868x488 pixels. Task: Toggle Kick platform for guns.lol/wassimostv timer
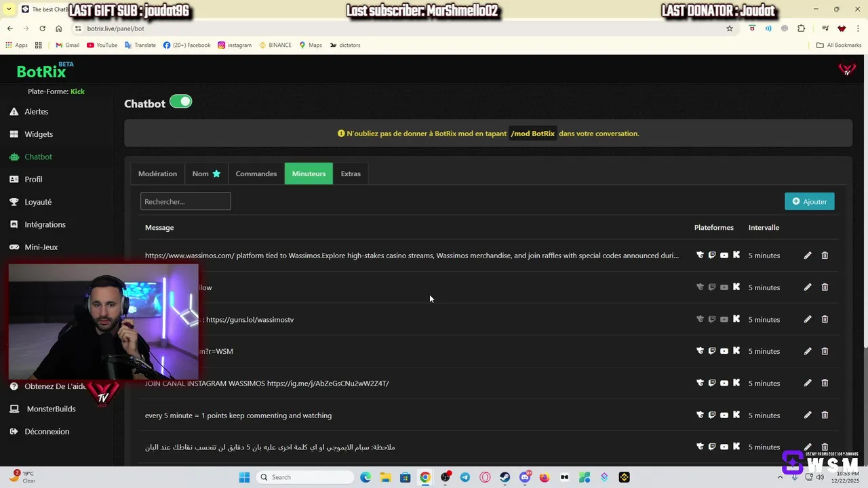tap(736, 319)
